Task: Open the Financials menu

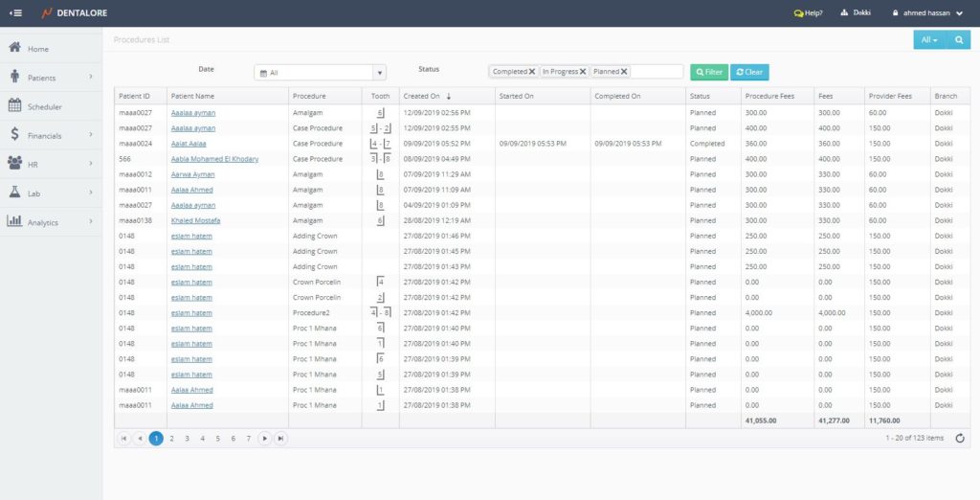Action: [x=44, y=136]
